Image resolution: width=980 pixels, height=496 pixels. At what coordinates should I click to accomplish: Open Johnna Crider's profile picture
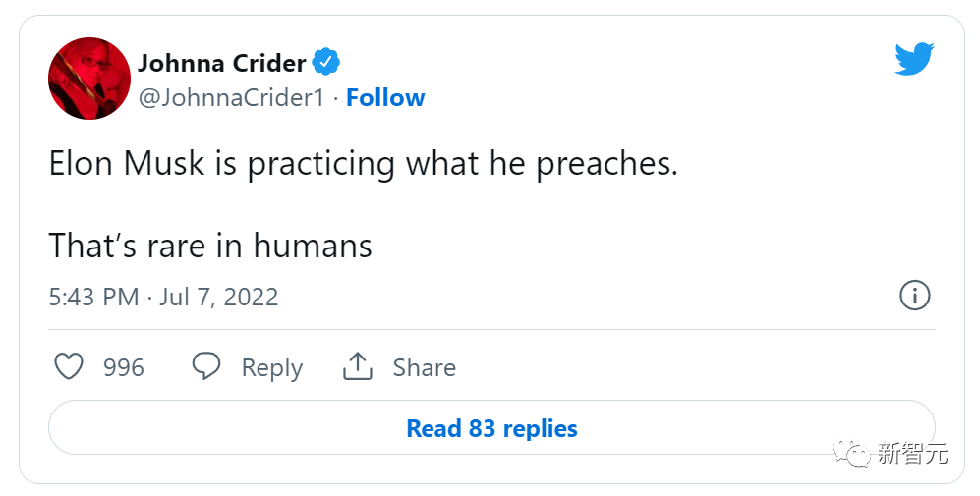(89, 79)
